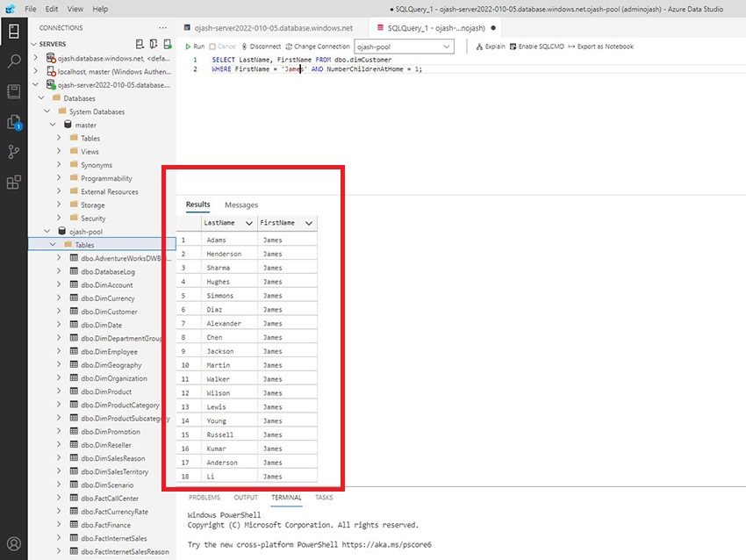The image size is (746, 560).
Task: Click Change Connection in the query toolbar
Action: coord(318,47)
